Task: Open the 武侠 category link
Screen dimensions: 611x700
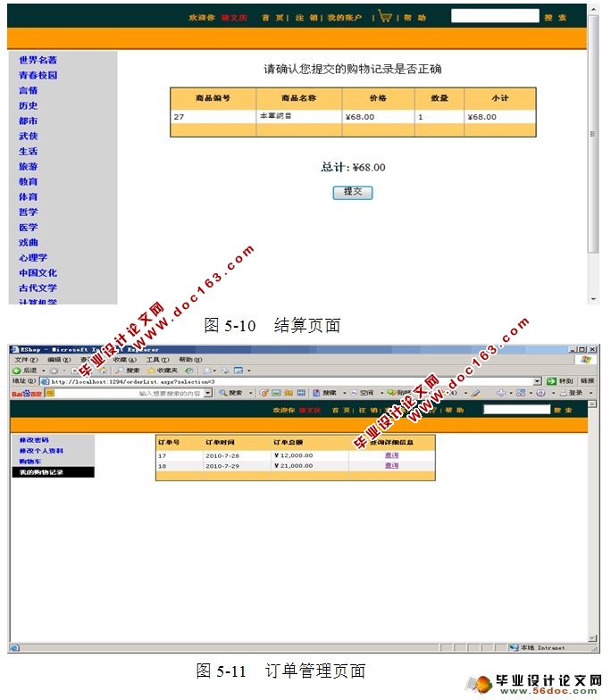Action: click(29, 136)
